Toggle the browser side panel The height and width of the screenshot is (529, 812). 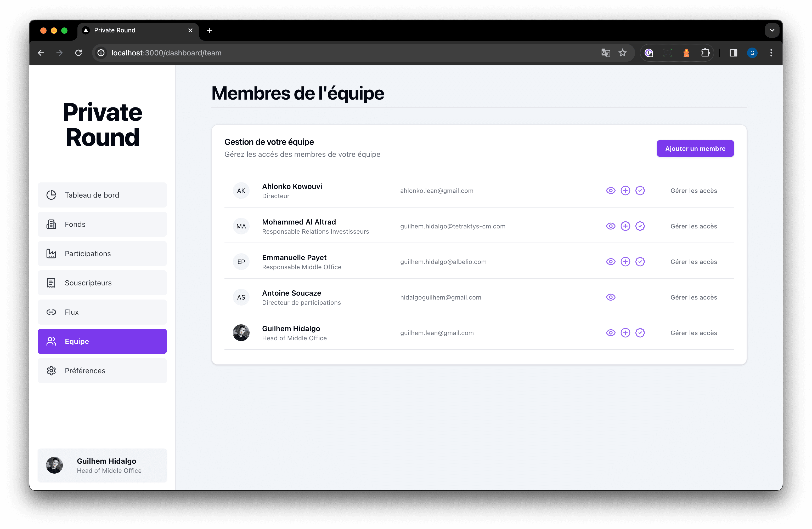coord(733,53)
